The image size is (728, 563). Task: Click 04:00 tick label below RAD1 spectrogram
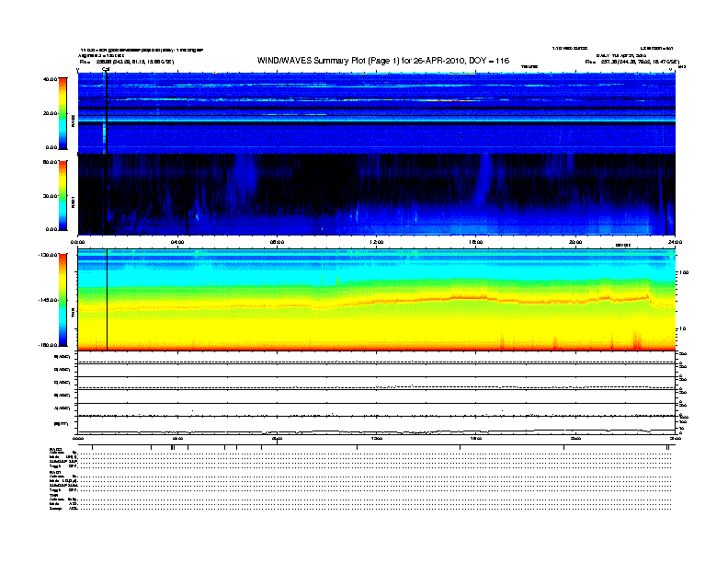[x=177, y=242]
